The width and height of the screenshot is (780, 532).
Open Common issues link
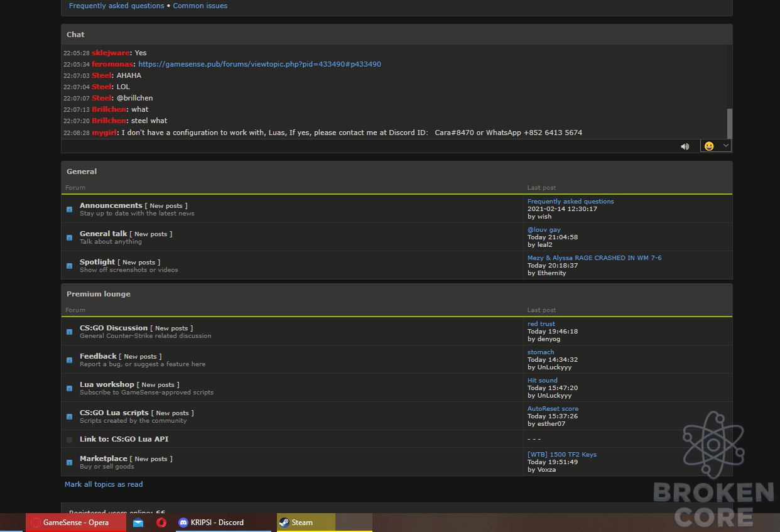200,6
